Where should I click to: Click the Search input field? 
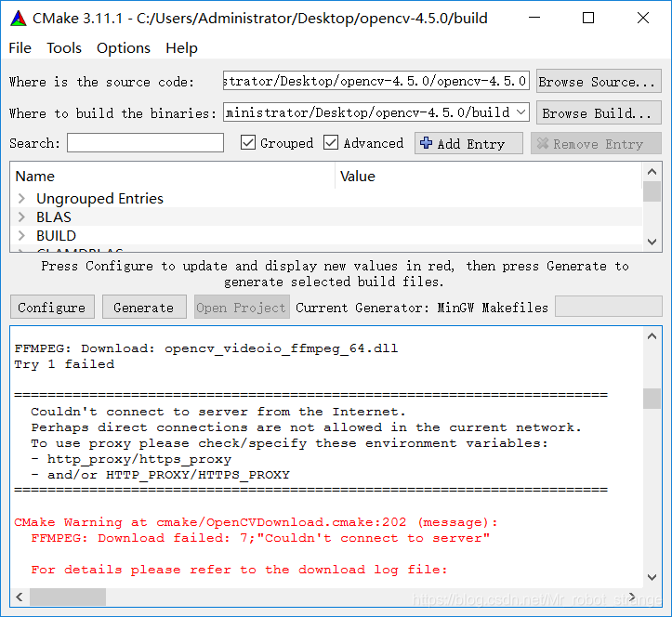(x=145, y=143)
